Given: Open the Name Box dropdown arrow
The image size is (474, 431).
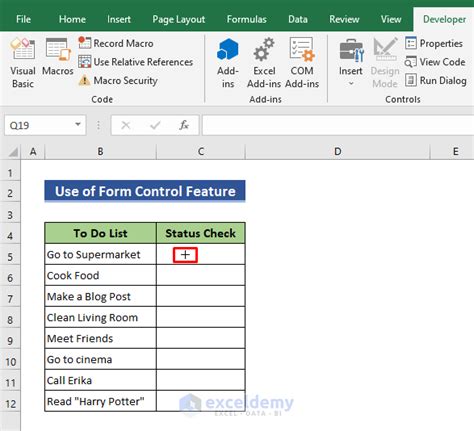Looking at the screenshot, I should [x=78, y=125].
